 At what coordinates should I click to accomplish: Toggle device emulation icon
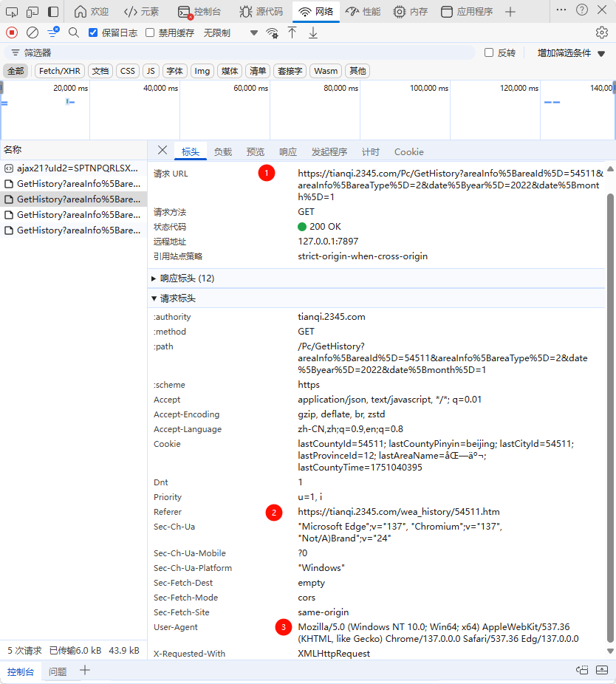[32, 12]
